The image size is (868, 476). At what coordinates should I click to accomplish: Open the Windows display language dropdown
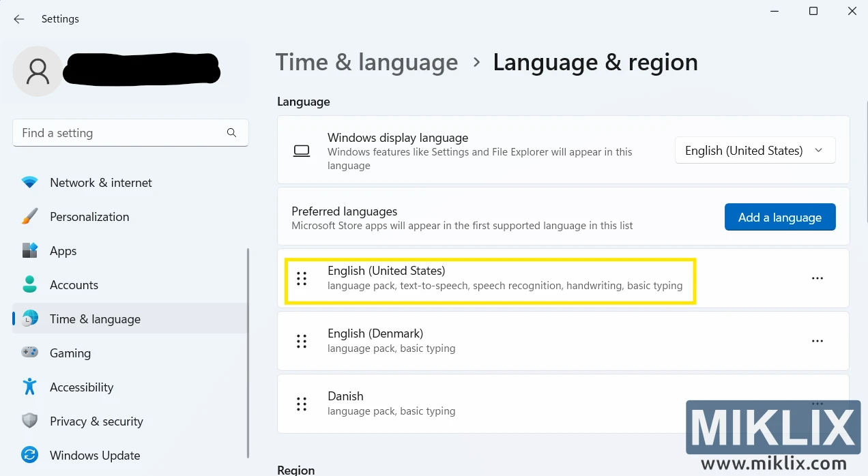tap(755, 151)
